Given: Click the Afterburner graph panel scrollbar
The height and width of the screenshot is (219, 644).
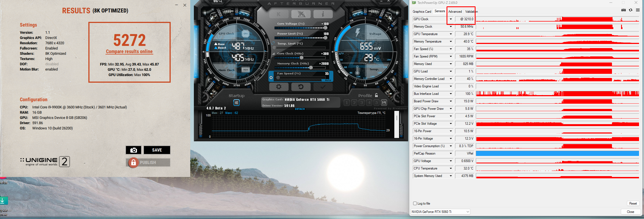Looking at the screenshot, I should (x=397, y=124).
